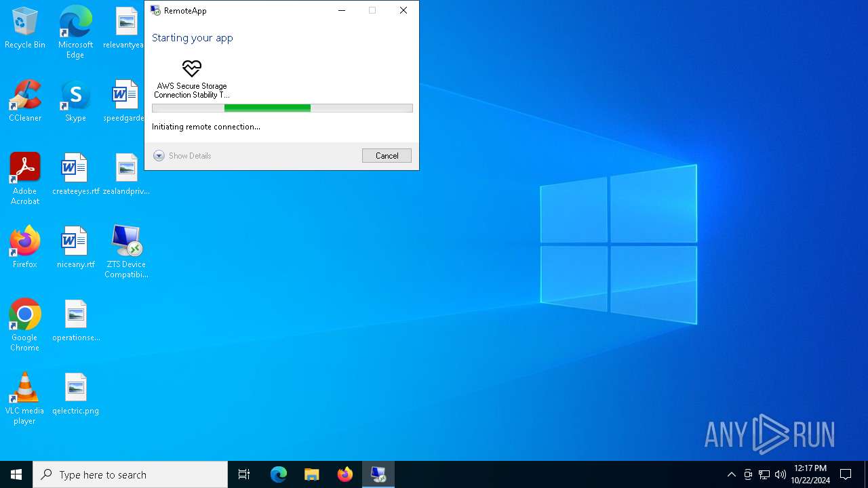Click the network status tray icon
The image size is (868, 488).
[764, 474]
